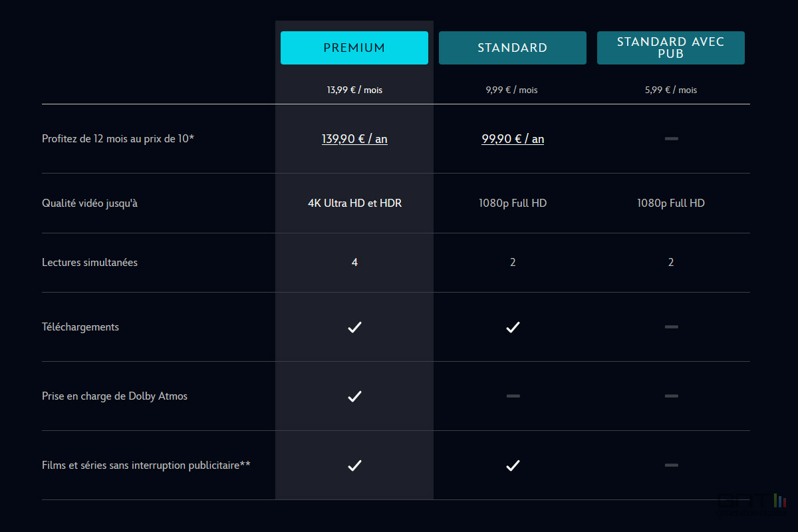The height and width of the screenshot is (532, 798).
Task: Click the 13,99 € / mois Premium price
Action: 354,90
